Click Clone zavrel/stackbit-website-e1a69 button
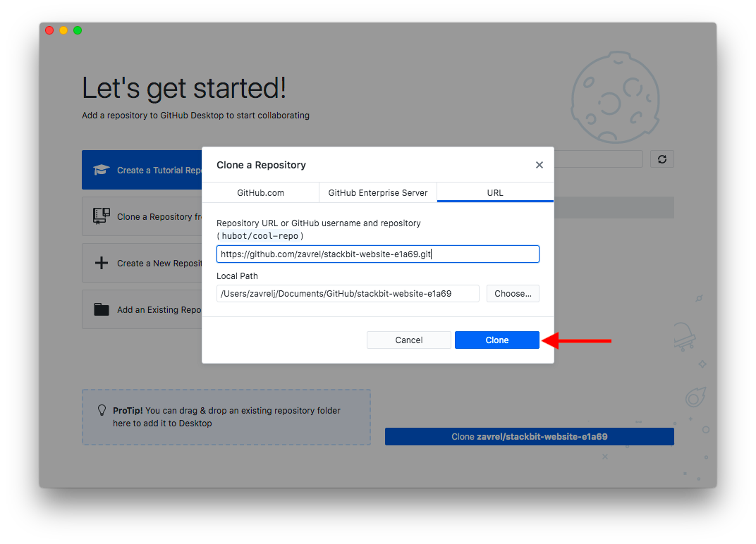Viewport: 756px width, 544px height. pos(530,437)
